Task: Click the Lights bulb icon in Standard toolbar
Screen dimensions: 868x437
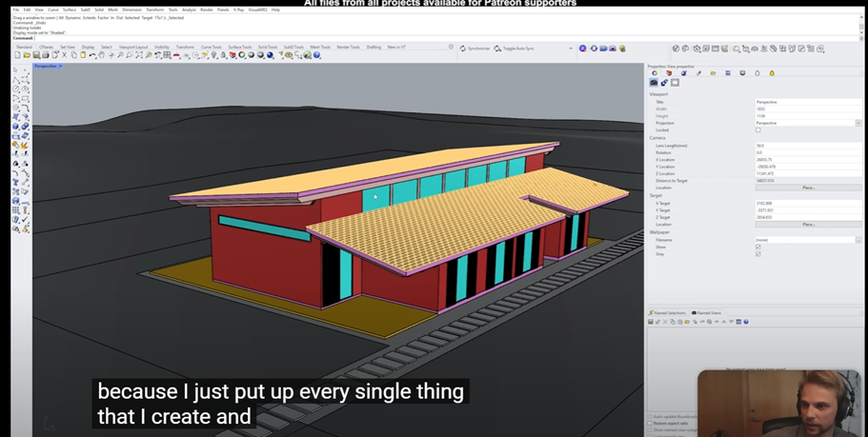Action: 213,55
